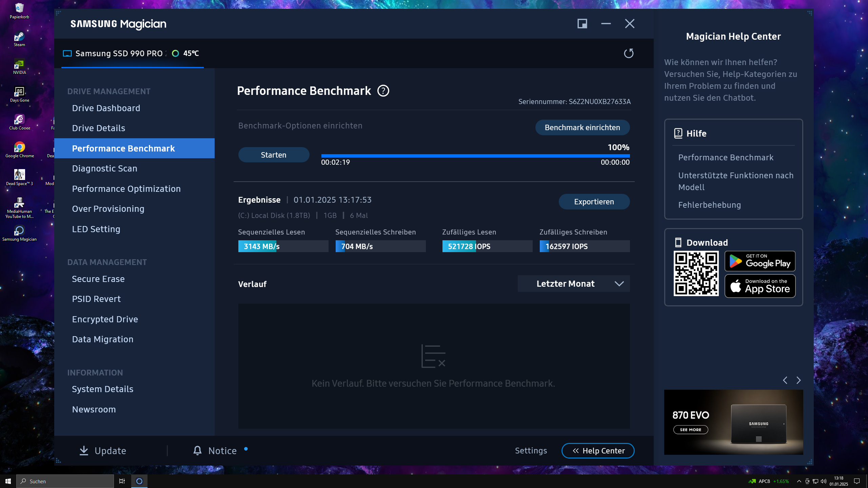Click the left arrow in Help Center carousel
Screen dimensions: 868x488
pos(785,380)
